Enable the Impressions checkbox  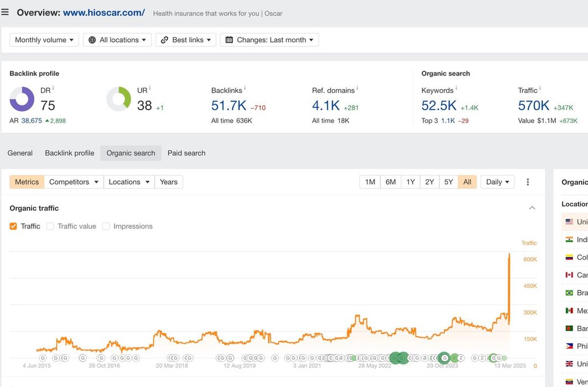pyautogui.click(x=106, y=226)
